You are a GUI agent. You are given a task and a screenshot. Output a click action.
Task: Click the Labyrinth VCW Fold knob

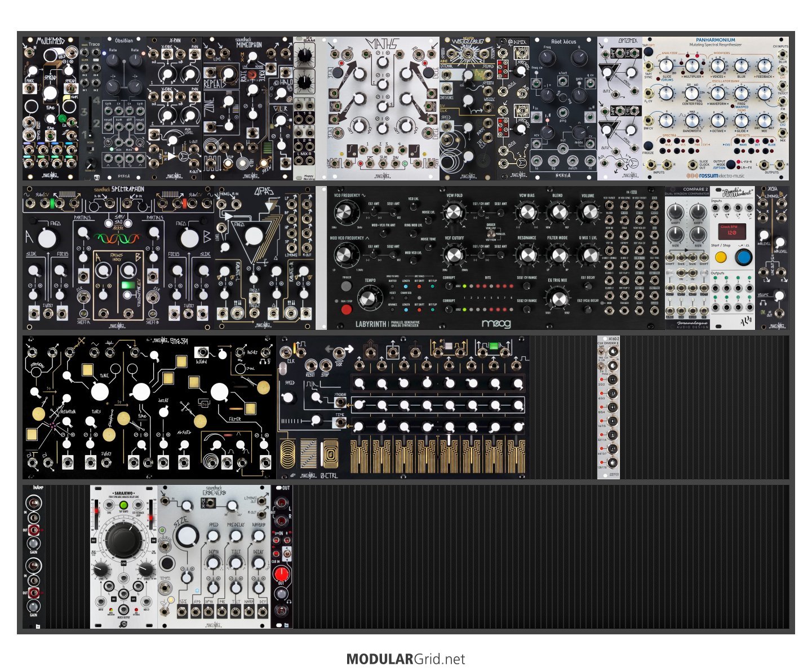[455, 213]
